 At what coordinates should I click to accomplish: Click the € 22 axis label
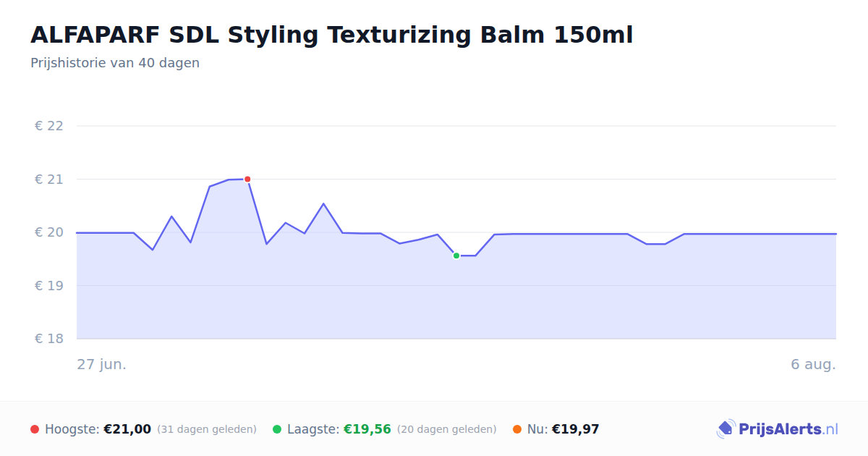click(49, 126)
